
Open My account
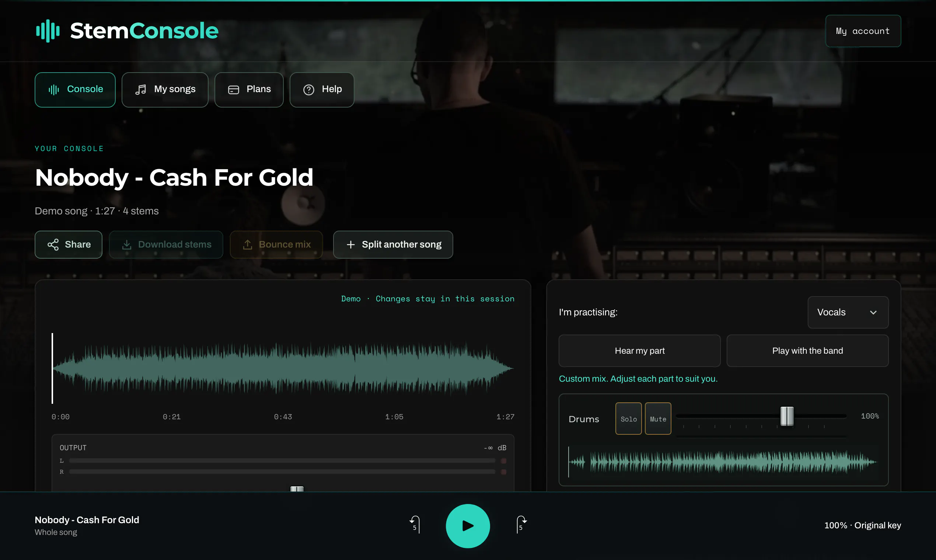863,31
